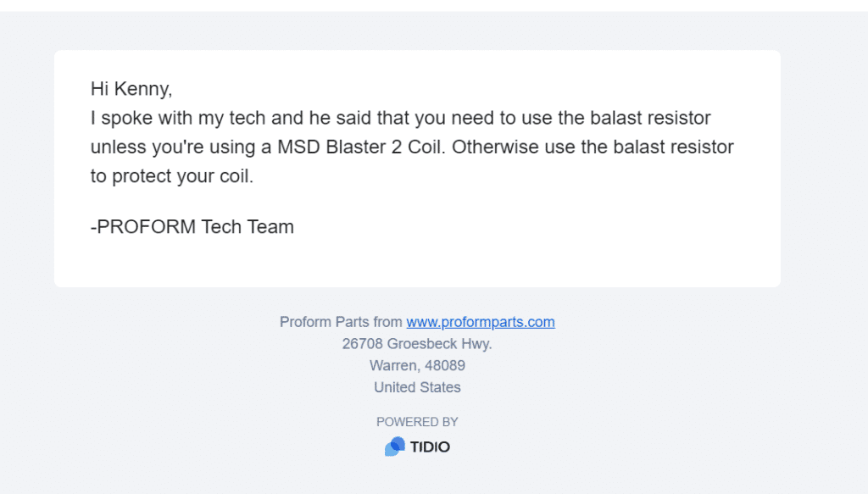Click the "Hi Kenny," greeting line

[131, 89]
